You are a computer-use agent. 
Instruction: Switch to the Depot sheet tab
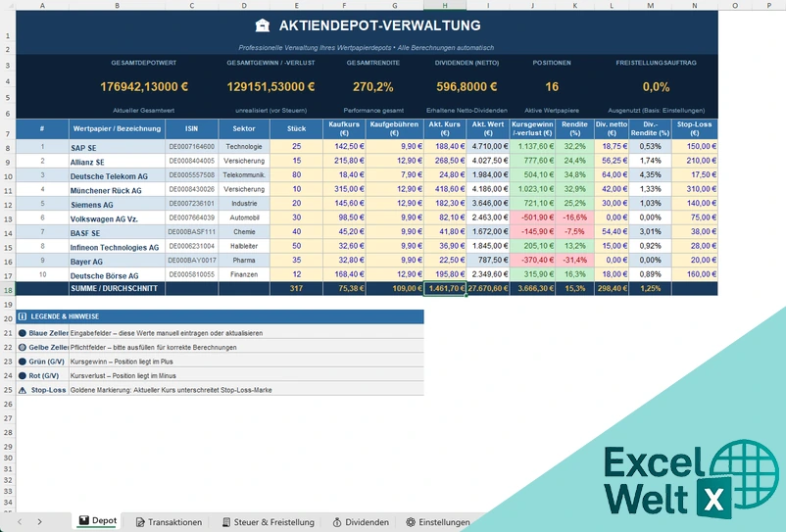[98, 521]
